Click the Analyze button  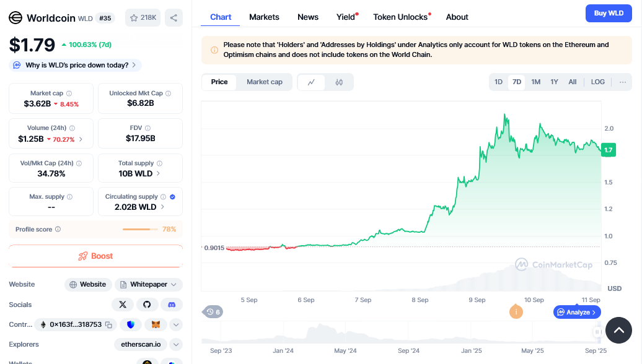click(577, 312)
